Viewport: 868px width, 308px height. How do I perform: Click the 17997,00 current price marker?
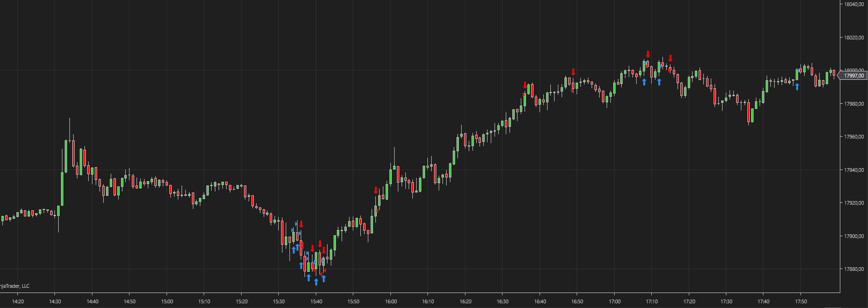[853, 76]
